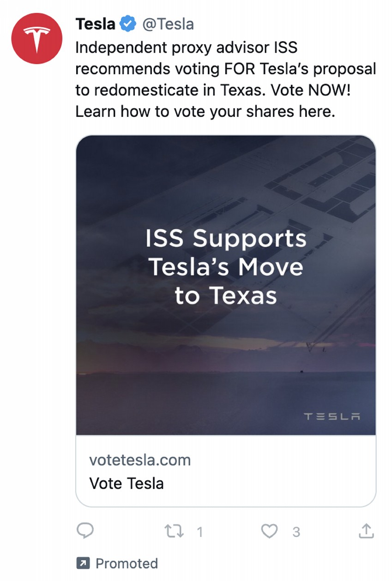Viewport: 392px width, 581px height.
Task: Retweet using the arrows icon
Action: coord(174,532)
